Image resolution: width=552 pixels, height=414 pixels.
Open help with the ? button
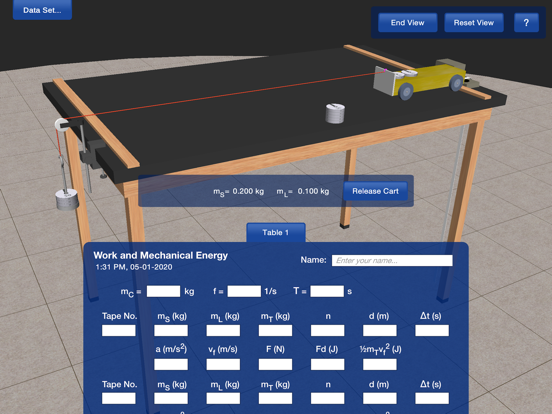click(x=526, y=23)
